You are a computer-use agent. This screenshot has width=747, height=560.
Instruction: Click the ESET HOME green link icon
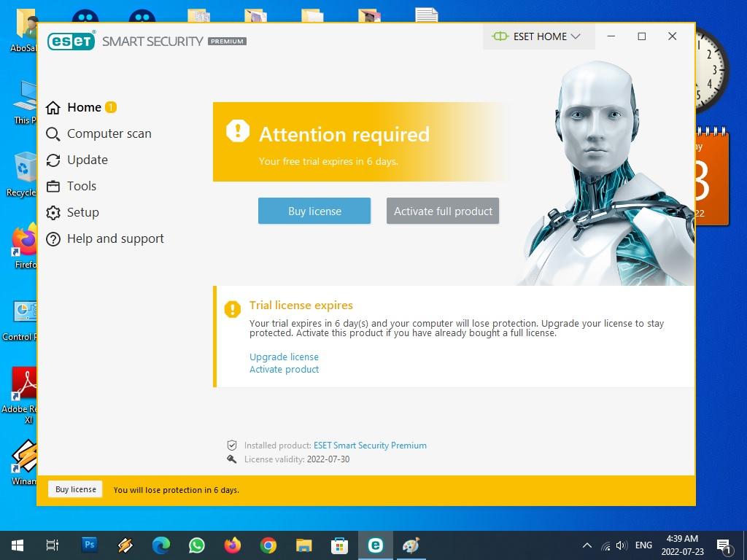coord(500,36)
